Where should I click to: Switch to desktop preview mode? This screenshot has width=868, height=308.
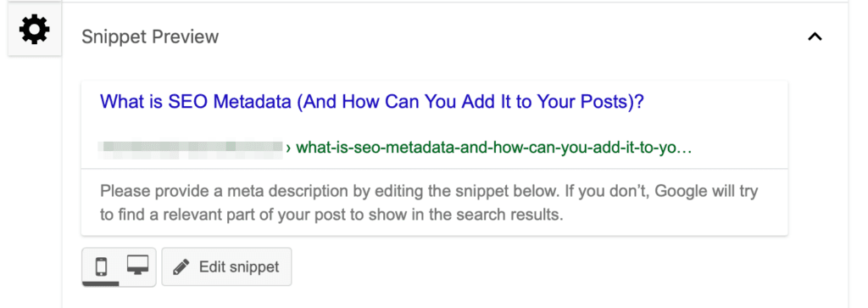pyautogui.click(x=137, y=267)
